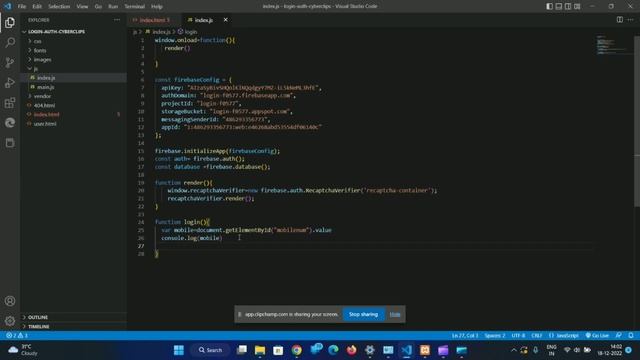Open the Go menu
Viewport: 640px width, 360px height.
coord(98,7)
